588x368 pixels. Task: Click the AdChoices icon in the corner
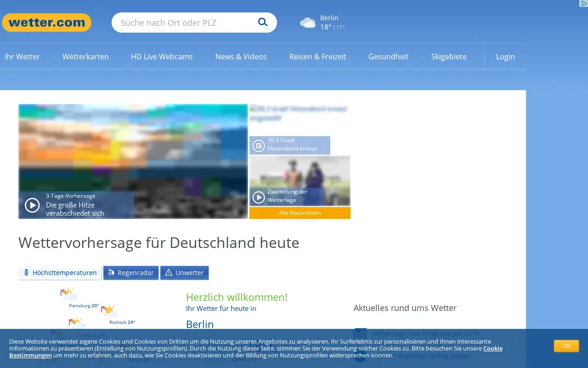coord(583,4)
